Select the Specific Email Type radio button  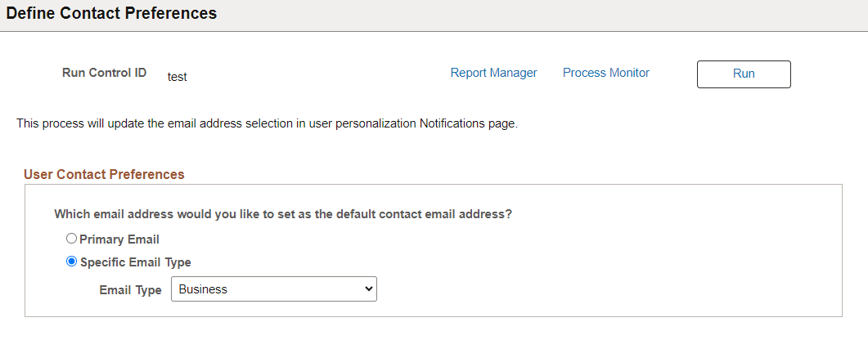click(x=72, y=262)
